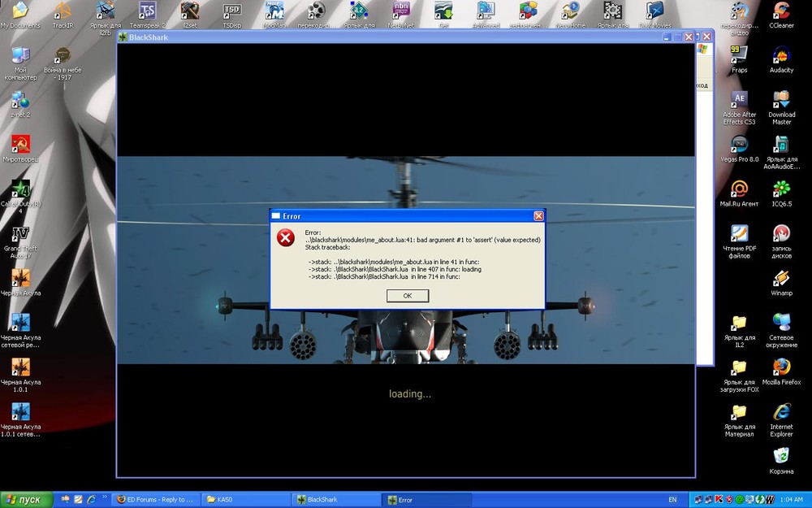This screenshot has height=508, width=812.
Task: Open the Ярлык для загрузки FOX folder
Action: click(x=740, y=376)
